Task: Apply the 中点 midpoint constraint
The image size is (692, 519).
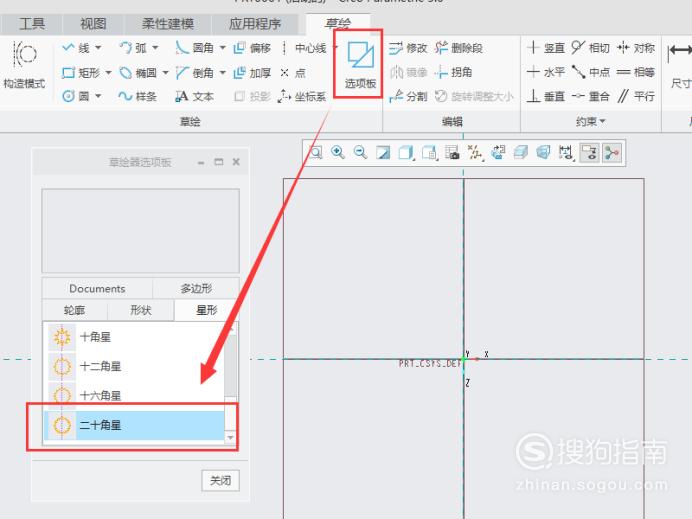Action: tap(590, 72)
